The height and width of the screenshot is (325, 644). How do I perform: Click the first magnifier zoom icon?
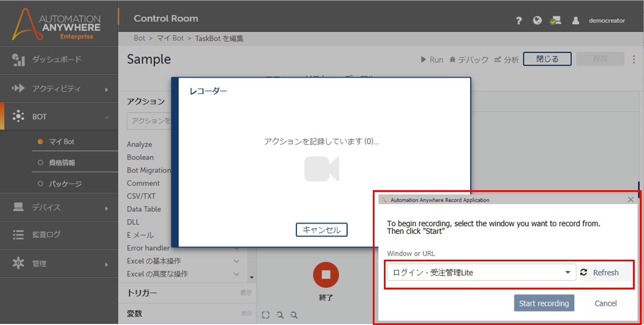pos(280,315)
